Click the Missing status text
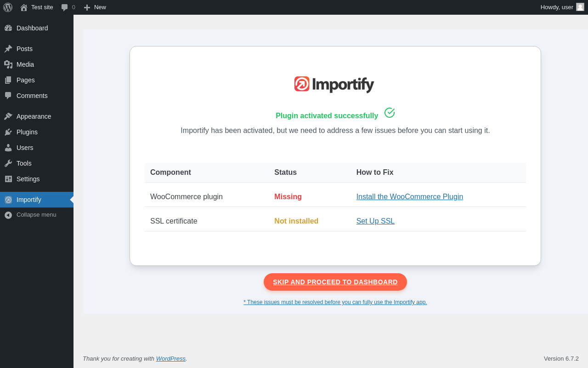This screenshot has height=368, width=588. (x=288, y=197)
